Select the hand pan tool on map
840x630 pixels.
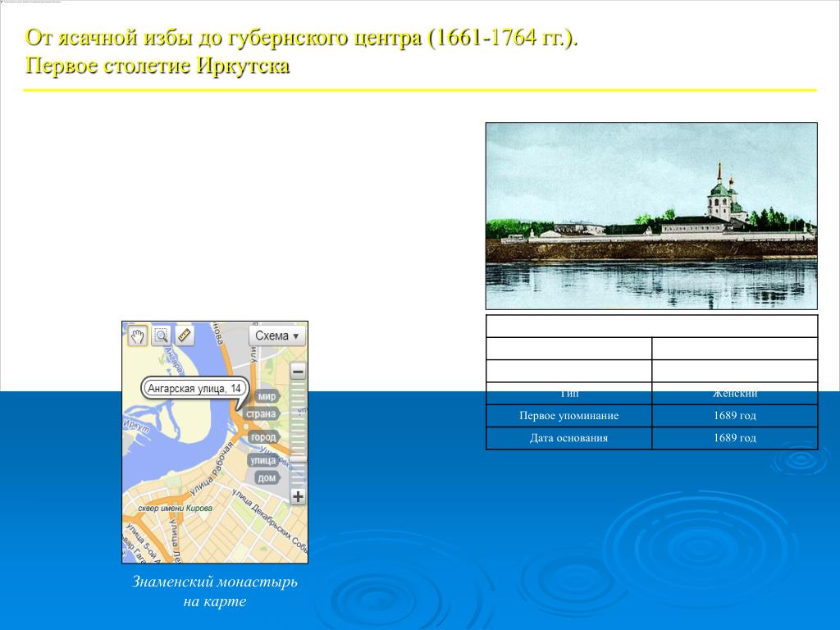coord(137,336)
